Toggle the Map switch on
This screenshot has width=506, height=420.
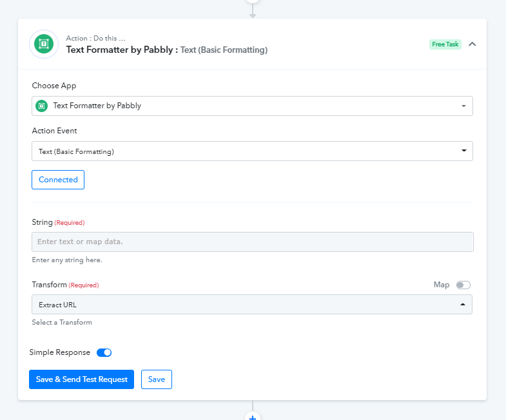click(463, 285)
